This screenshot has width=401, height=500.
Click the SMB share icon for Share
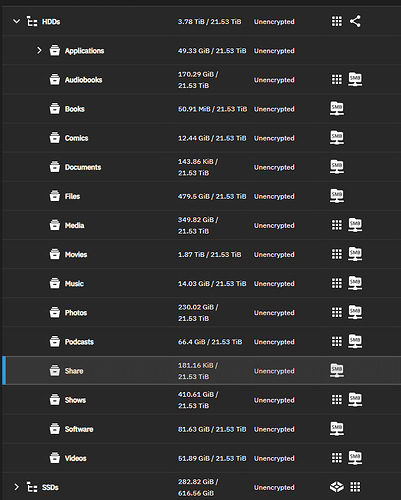point(337,370)
